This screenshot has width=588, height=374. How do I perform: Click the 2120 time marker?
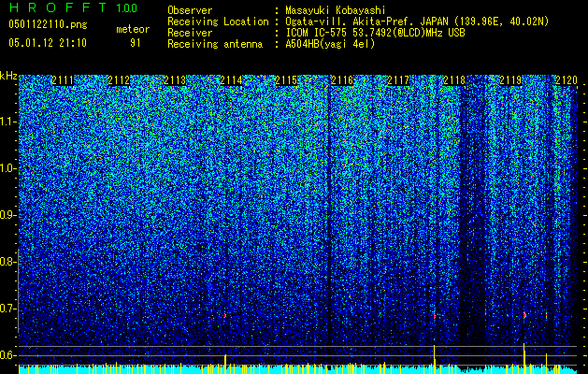point(566,80)
